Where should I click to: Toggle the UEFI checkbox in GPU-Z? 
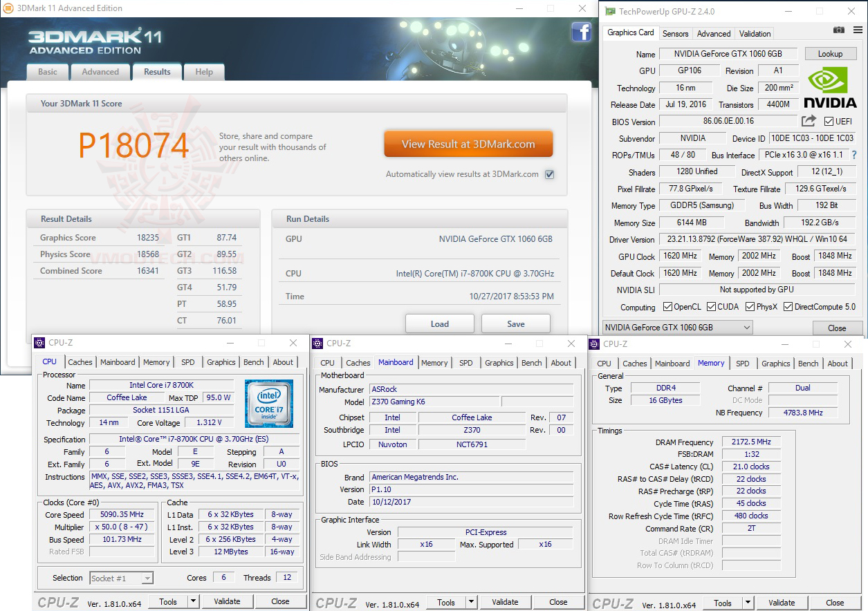click(x=829, y=122)
